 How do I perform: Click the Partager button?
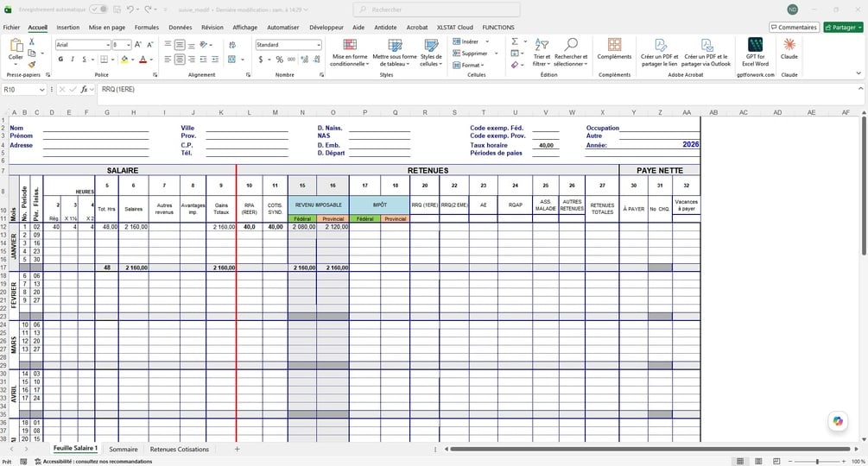click(844, 27)
